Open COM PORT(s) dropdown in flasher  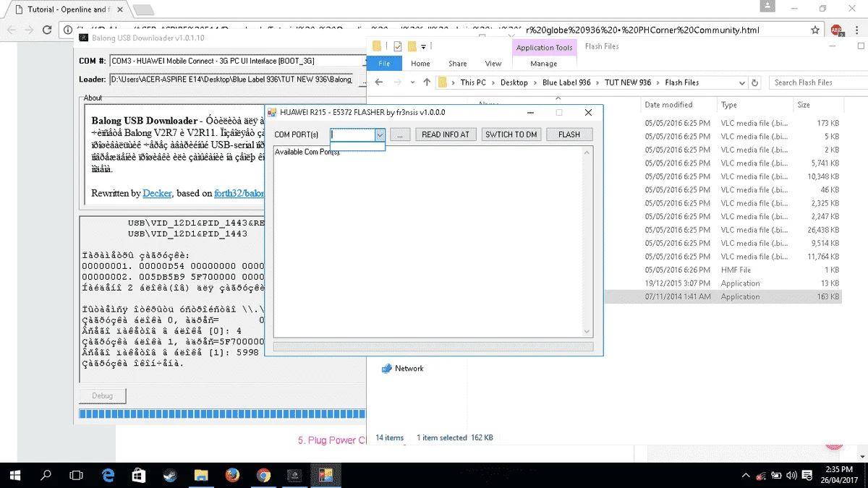pyautogui.click(x=379, y=134)
